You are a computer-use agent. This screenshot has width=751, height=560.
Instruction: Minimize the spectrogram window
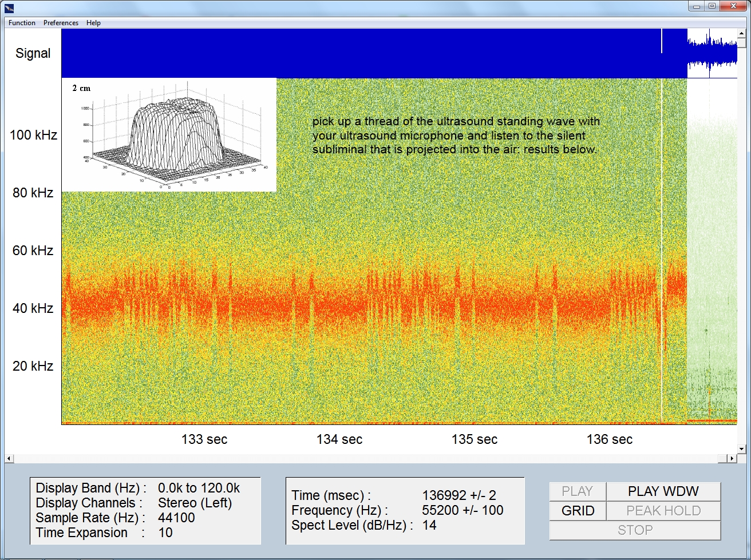695,6
